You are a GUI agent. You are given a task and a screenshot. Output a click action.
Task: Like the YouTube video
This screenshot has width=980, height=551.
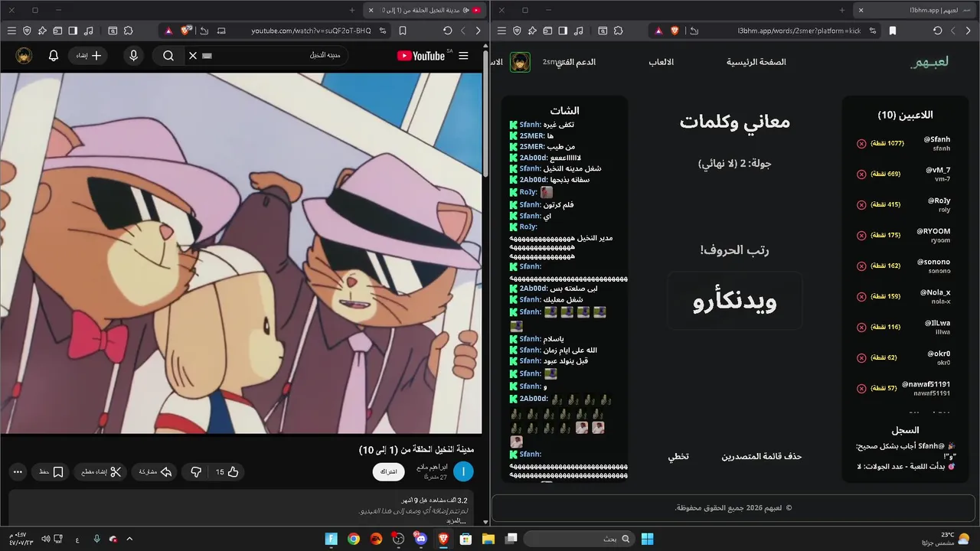point(227,472)
